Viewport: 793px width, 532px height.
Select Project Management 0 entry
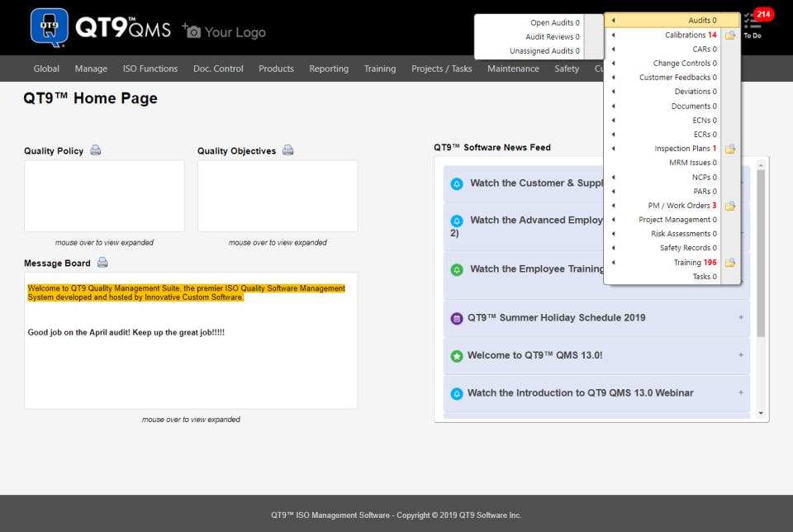pyautogui.click(x=677, y=220)
